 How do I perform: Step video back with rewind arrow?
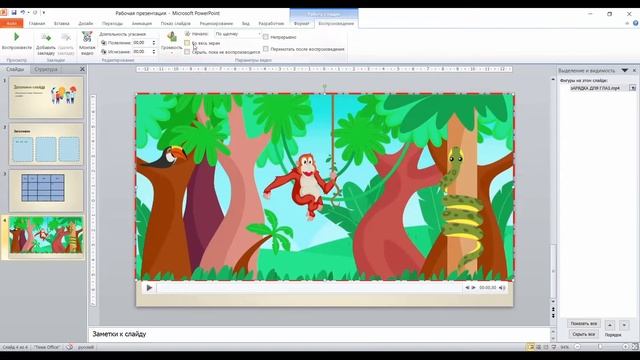tap(467, 288)
